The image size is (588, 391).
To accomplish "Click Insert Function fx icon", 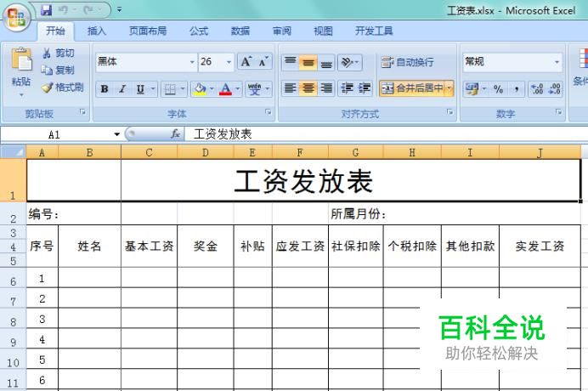I will click(175, 134).
